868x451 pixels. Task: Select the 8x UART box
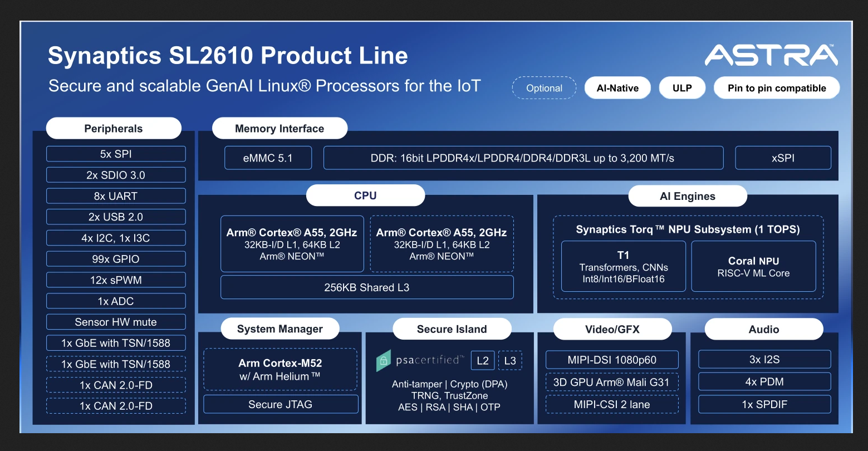[116, 196]
